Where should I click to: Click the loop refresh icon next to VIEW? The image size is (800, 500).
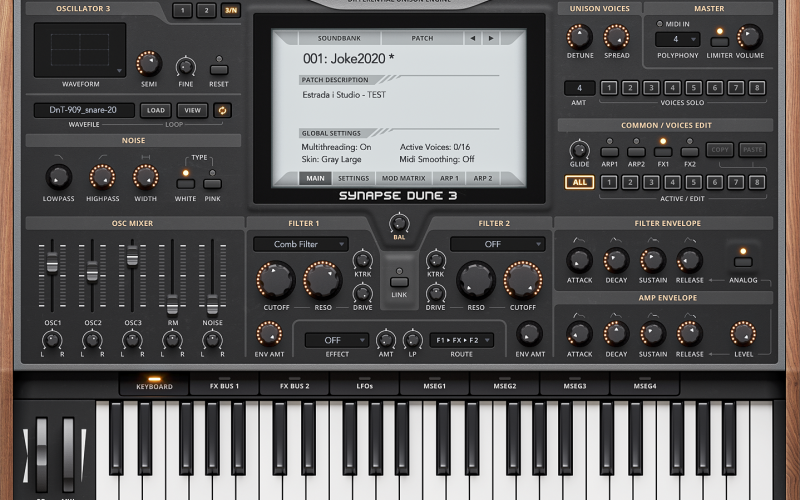222,110
